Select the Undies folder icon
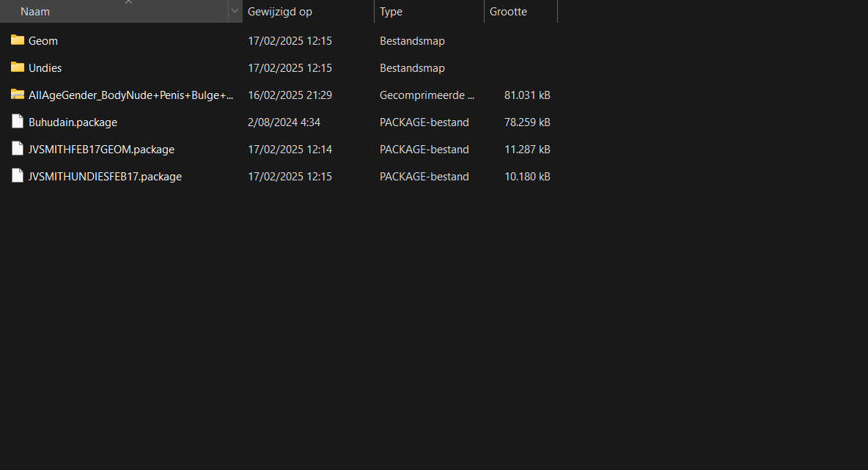Viewport: 868px width, 470px height. [x=17, y=67]
